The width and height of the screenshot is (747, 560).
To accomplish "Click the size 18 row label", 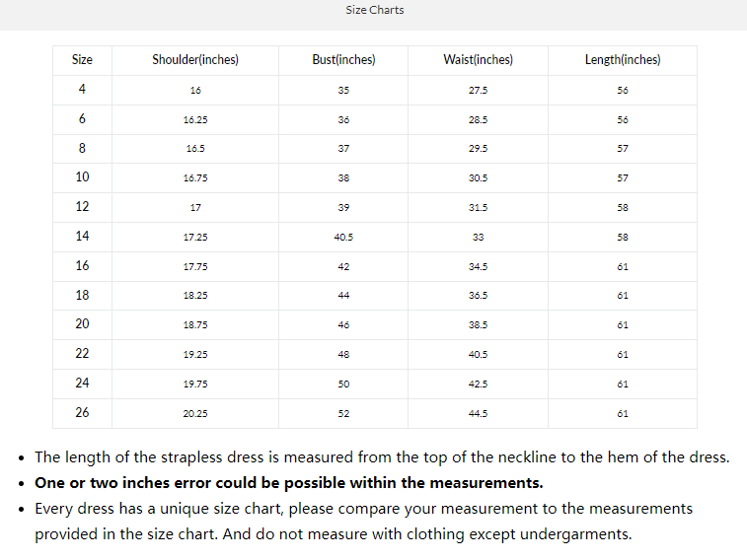I will pyautogui.click(x=82, y=295).
